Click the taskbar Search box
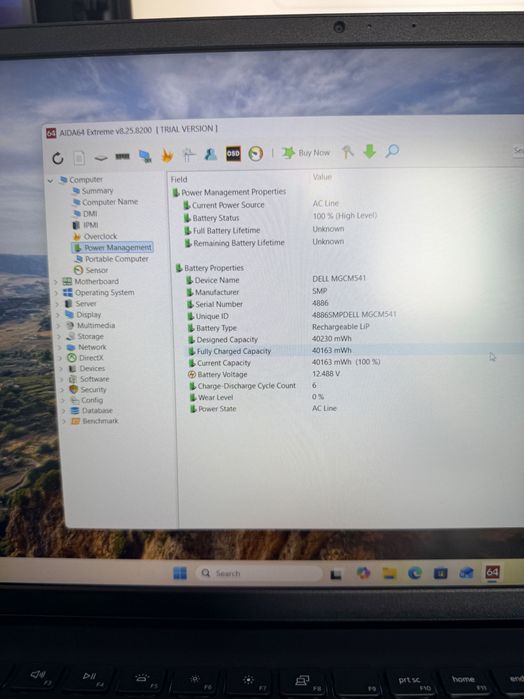The height and width of the screenshot is (699, 524). 259,573
